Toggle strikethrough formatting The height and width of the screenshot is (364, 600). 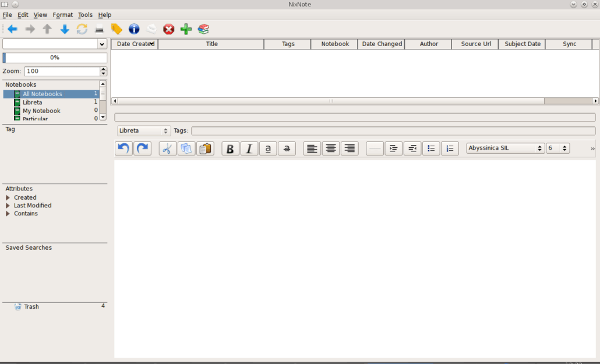tap(287, 149)
